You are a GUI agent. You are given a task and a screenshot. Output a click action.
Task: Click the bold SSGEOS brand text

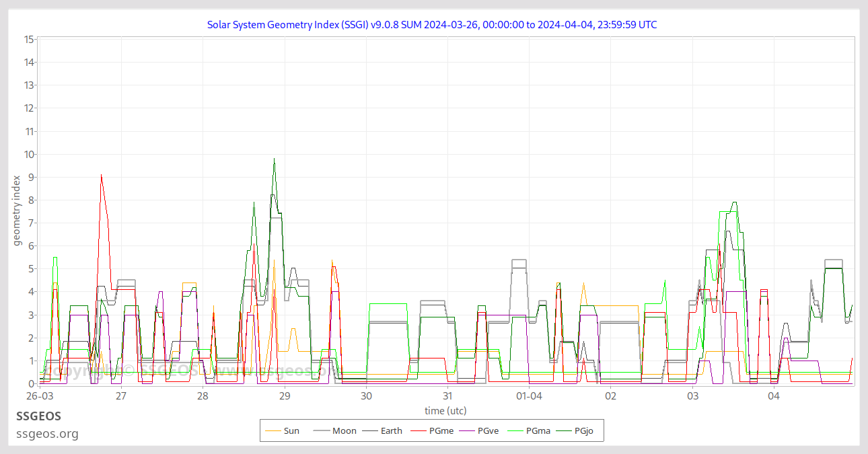tap(38, 416)
